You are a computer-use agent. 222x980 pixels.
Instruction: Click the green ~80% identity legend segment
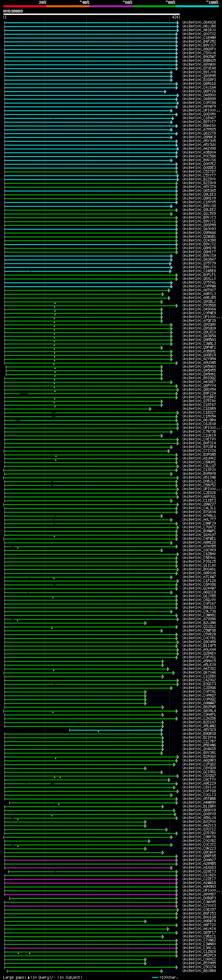pos(154,6)
